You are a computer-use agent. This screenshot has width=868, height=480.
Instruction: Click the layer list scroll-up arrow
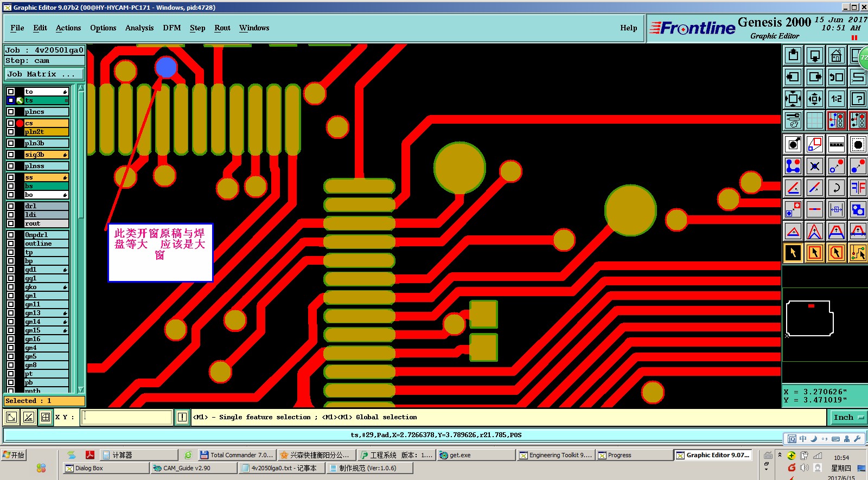pyautogui.click(x=81, y=88)
